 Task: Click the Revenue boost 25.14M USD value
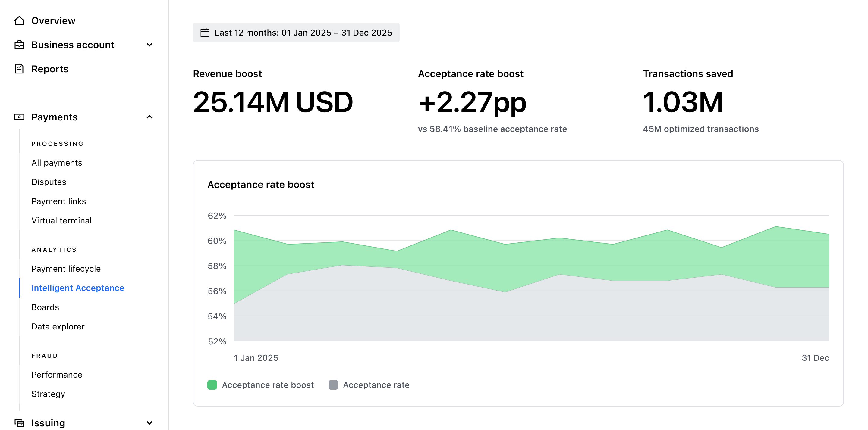click(273, 102)
